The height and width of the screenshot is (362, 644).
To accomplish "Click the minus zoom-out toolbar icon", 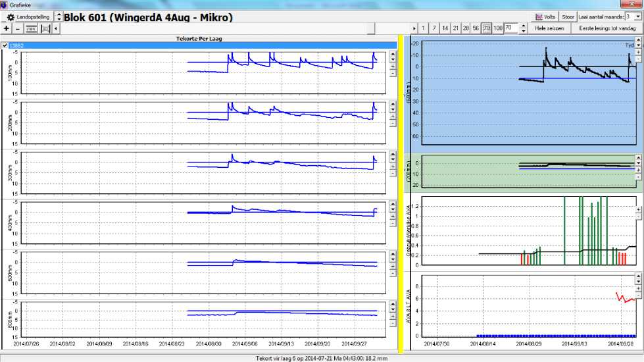I will tap(18, 28).
